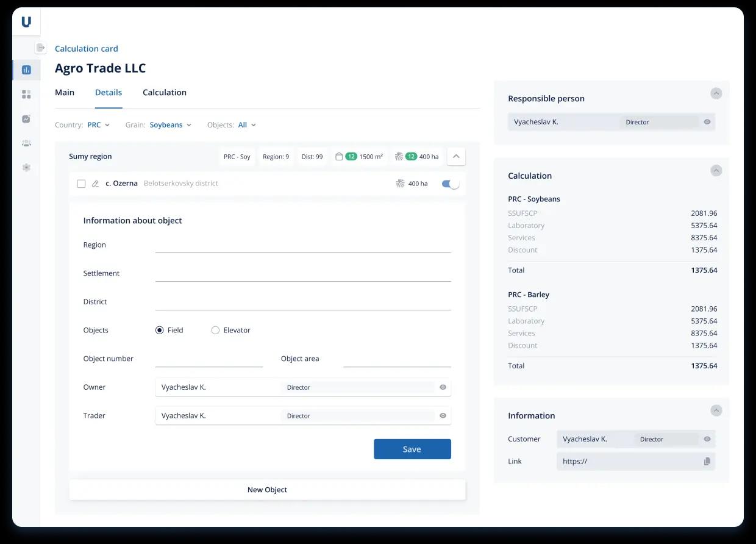Switch off the c. Ozerna toggle
756x544 pixels.
point(450,184)
